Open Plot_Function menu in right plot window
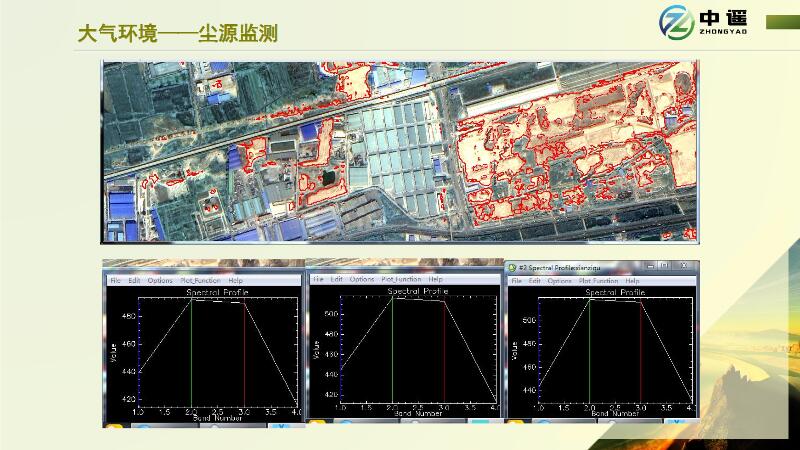The width and height of the screenshot is (800, 450). (x=599, y=281)
